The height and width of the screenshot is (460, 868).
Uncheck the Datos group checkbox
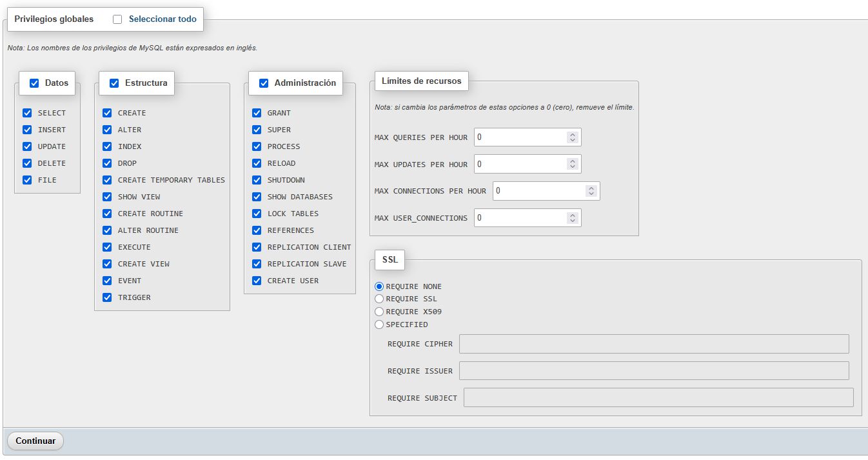[34, 83]
